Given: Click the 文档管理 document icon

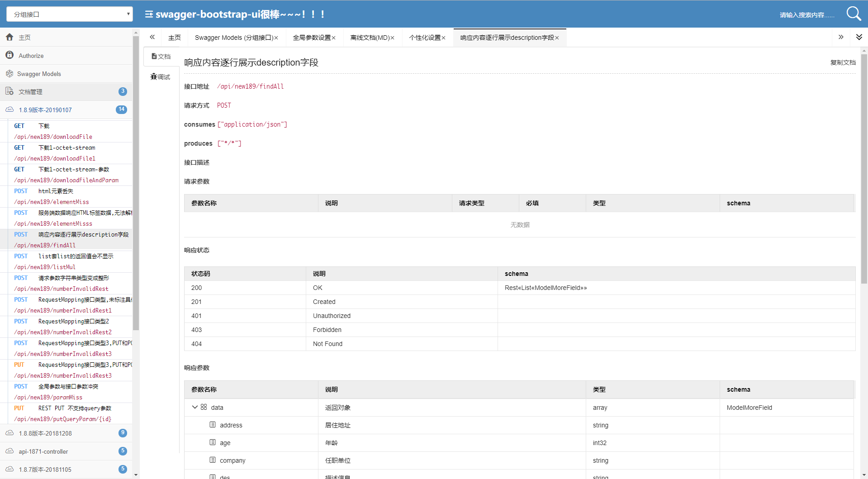Looking at the screenshot, I should point(9,91).
